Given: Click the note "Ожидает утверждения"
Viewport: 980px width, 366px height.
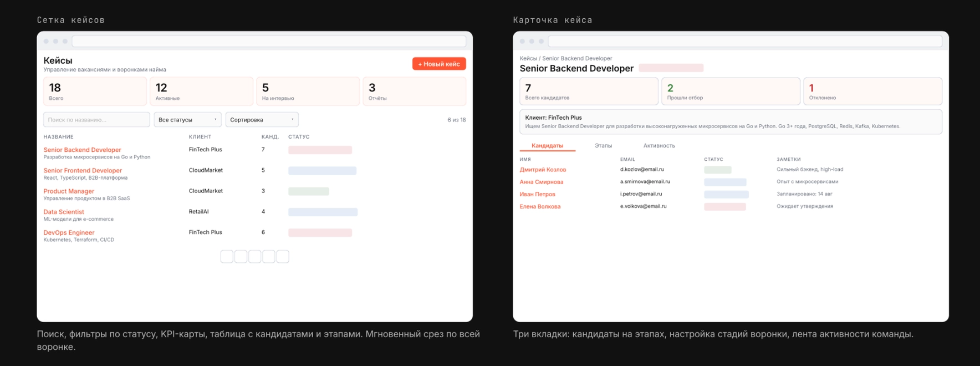Looking at the screenshot, I should (804, 206).
